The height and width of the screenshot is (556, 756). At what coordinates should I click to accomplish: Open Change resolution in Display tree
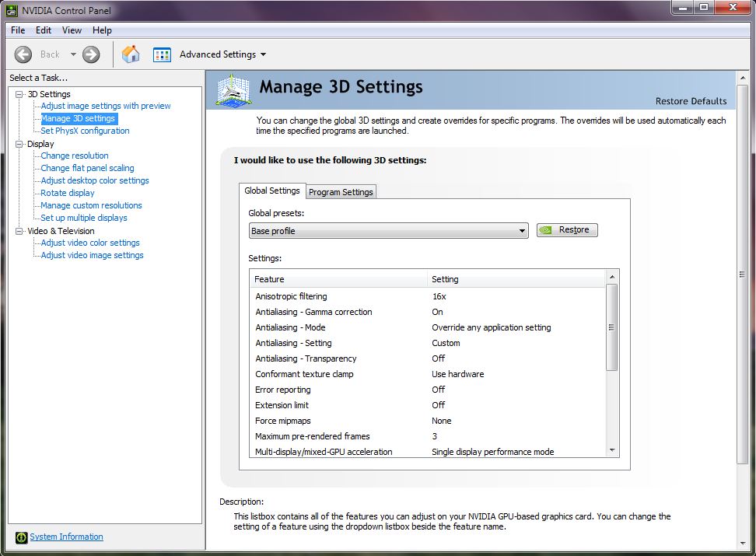click(x=75, y=156)
